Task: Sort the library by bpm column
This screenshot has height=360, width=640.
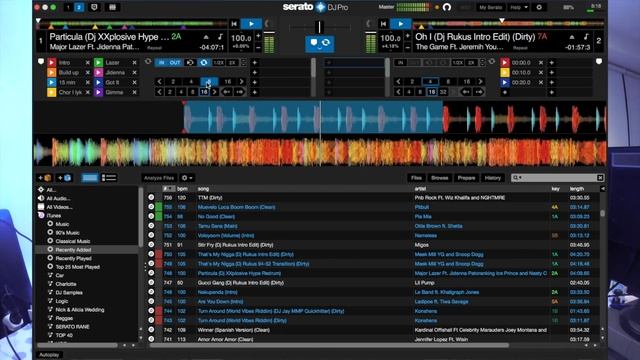Action: [x=182, y=189]
